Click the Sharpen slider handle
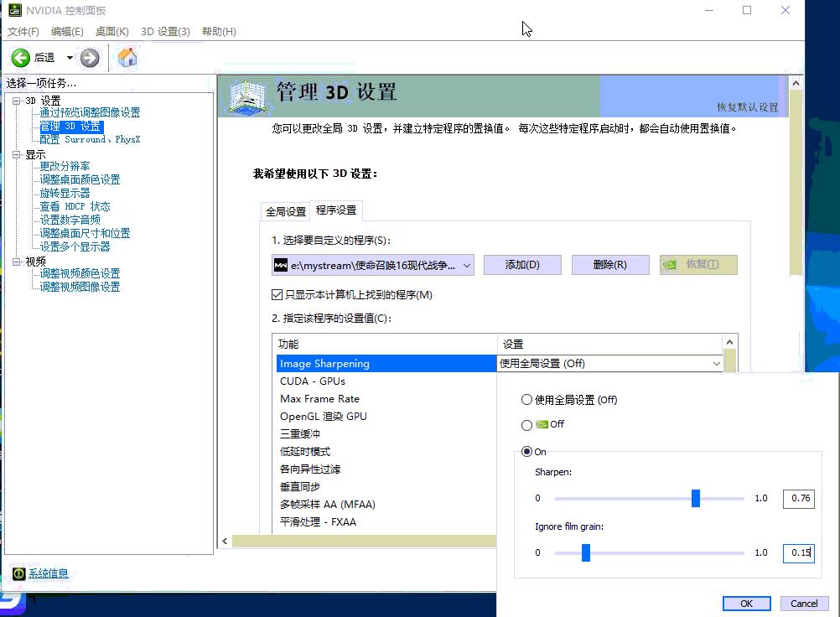Screen dimensions: 840x617 pyautogui.click(x=695, y=498)
